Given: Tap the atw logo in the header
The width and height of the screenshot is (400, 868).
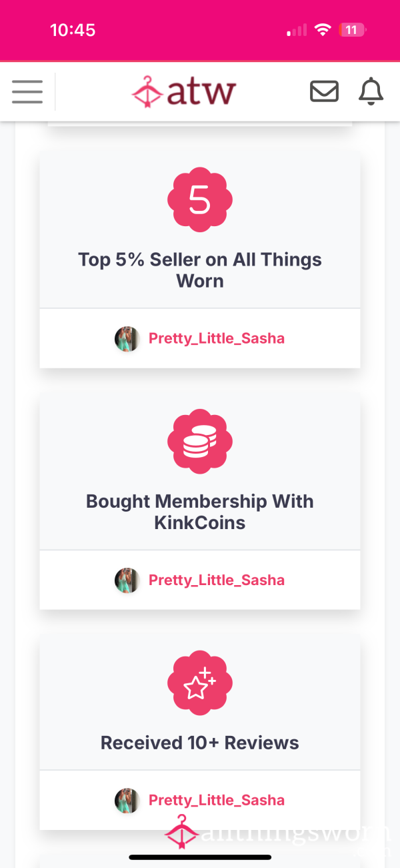Looking at the screenshot, I should coord(184,91).
